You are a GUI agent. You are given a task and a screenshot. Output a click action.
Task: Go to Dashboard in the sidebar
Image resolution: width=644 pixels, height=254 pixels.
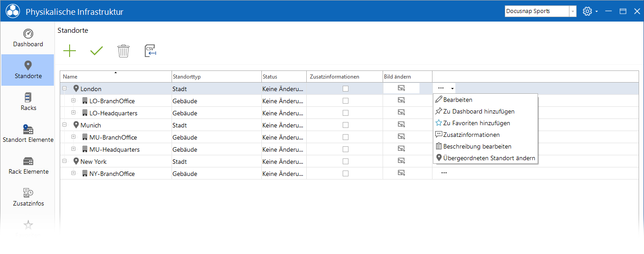tap(28, 38)
